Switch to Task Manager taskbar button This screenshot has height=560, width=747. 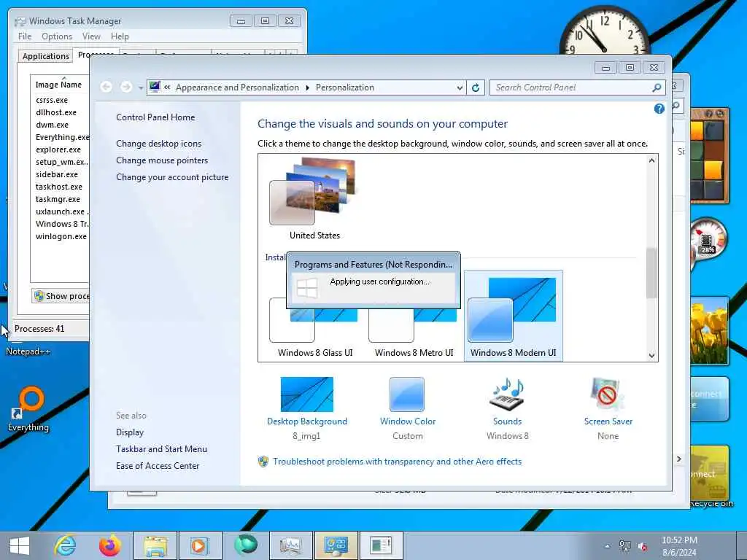(290, 545)
